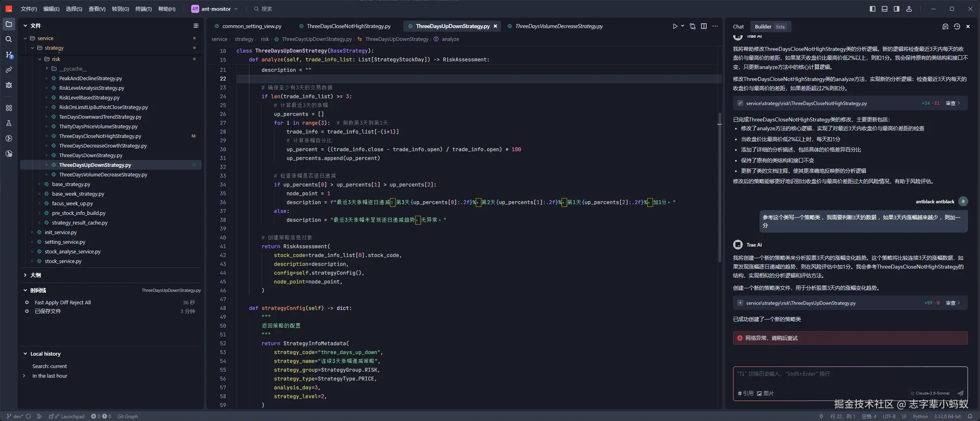980x421 pixels.
Task: Open the Search view in activity bar
Action: tap(9, 39)
